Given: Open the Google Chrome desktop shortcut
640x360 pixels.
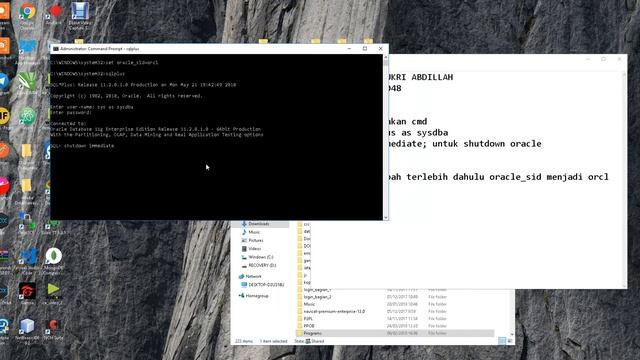Looking at the screenshot, I should tap(27, 11).
